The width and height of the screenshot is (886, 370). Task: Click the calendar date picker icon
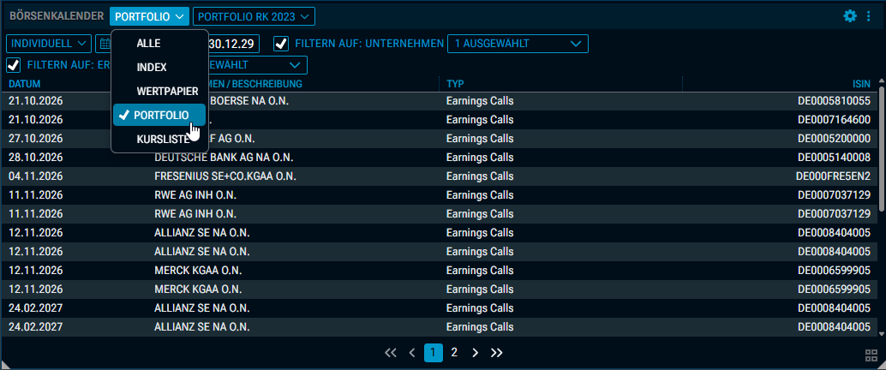[x=105, y=43]
